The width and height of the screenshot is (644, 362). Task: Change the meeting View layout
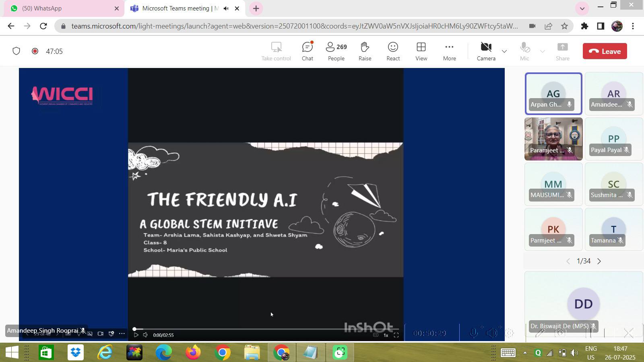point(421,51)
